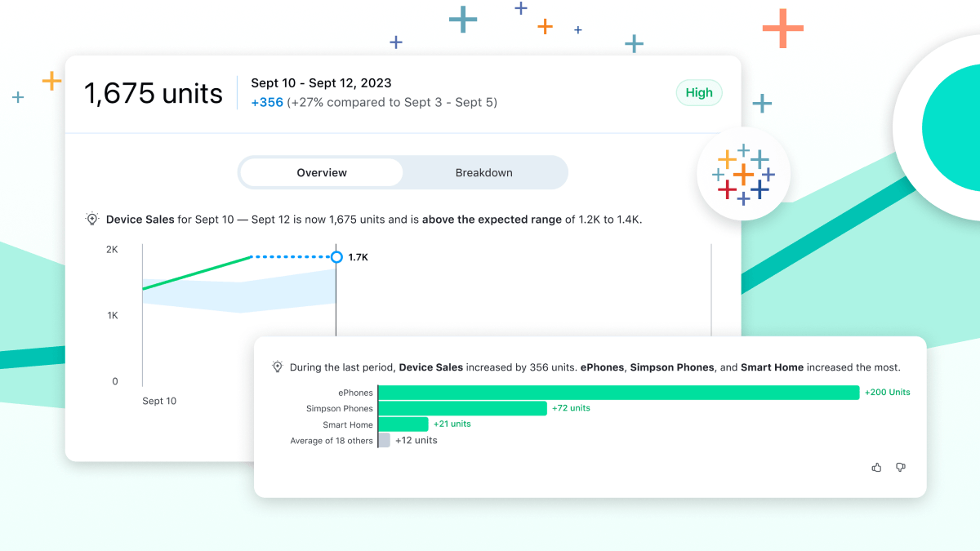Viewport: 980px width, 551px height.
Task: Click the Smart Home bar
Action: tap(403, 424)
